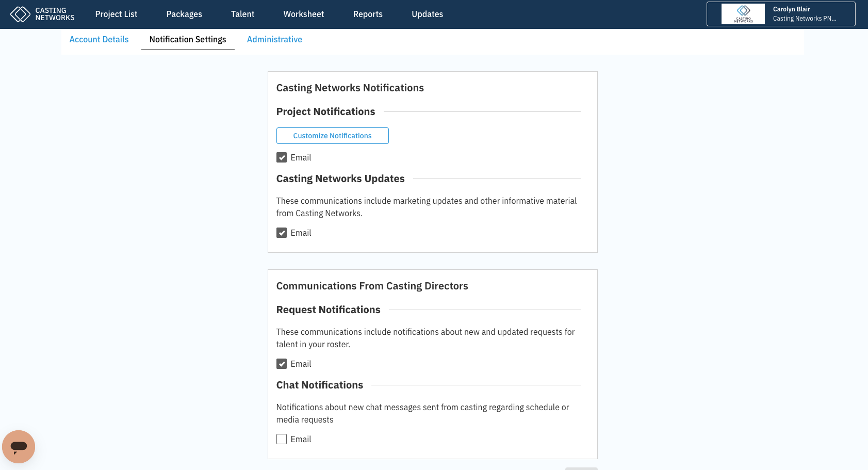Switch to Account Details tab
The width and height of the screenshot is (868, 470).
click(x=99, y=39)
